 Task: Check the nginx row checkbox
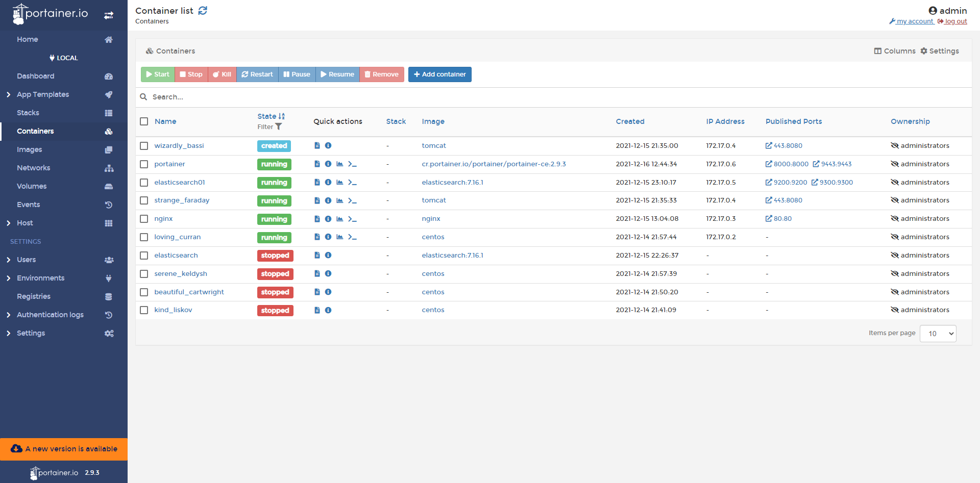point(144,219)
